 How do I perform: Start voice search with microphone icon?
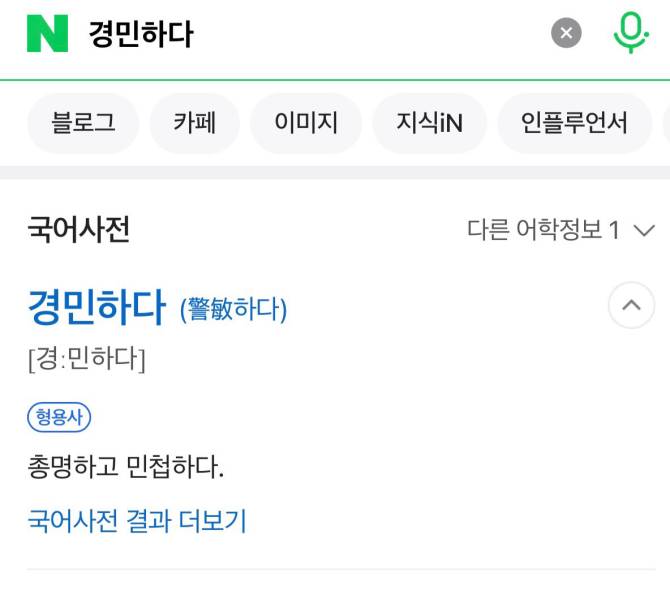pyautogui.click(x=631, y=33)
